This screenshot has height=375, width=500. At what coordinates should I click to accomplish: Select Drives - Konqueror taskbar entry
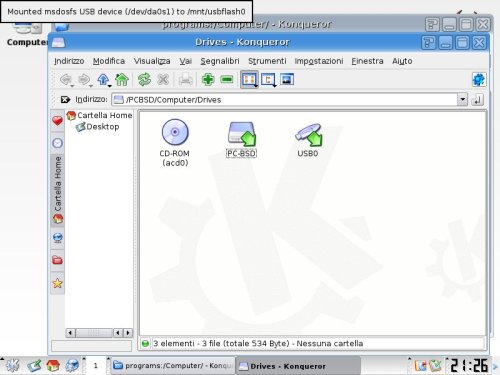298,366
